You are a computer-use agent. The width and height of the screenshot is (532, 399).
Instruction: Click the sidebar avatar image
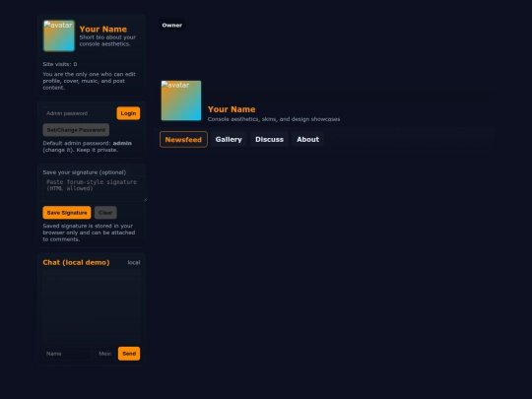click(59, 35)
